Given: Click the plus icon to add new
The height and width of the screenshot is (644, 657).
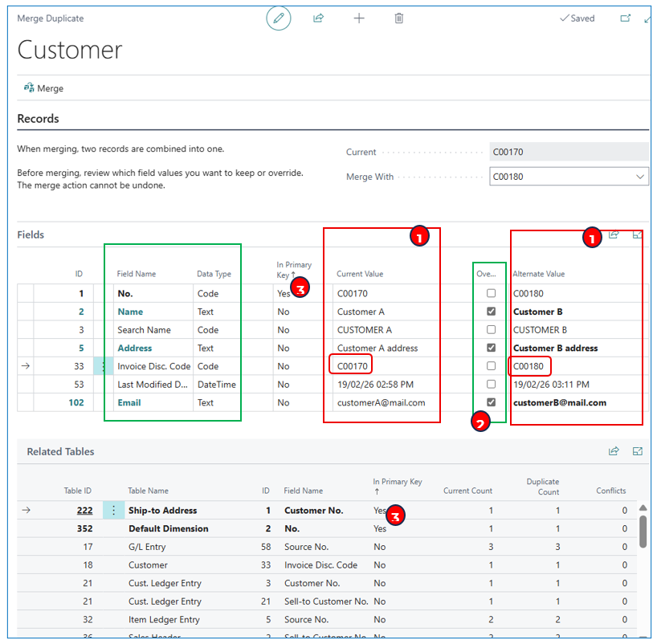Looking at the screenshot, I should point(359,18).
